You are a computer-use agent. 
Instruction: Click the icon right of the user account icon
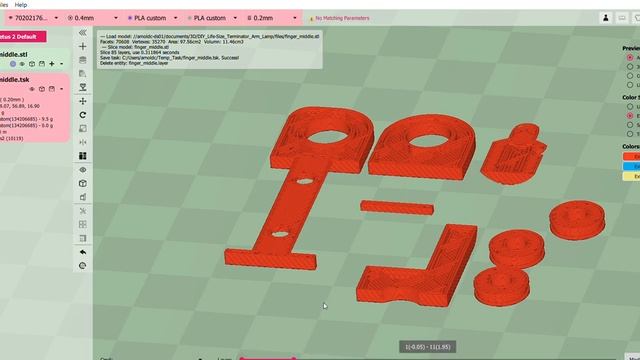(622, 18)
